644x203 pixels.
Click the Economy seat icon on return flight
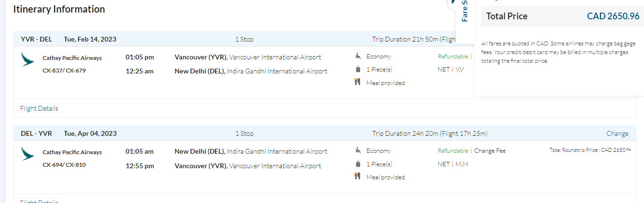pos(358,151)
